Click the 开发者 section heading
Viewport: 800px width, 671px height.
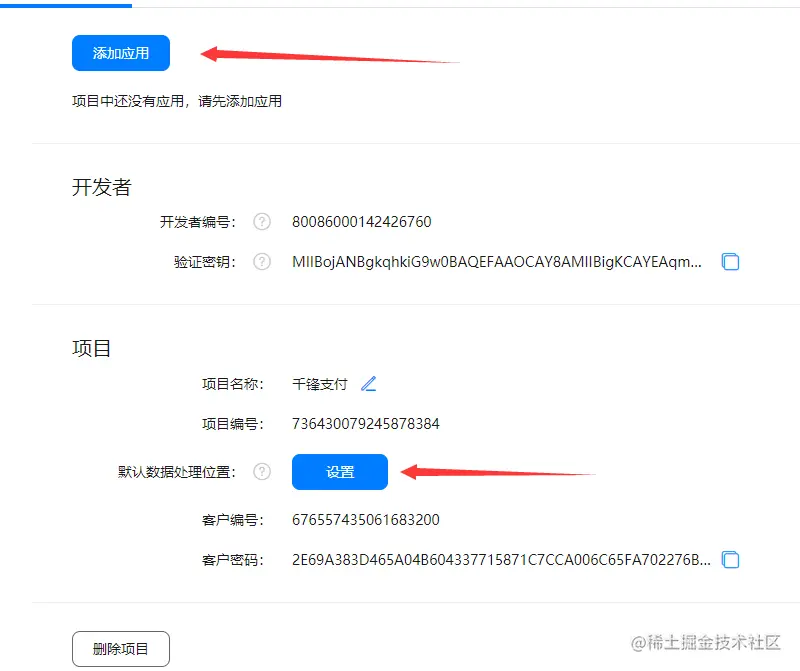[x=102, y=187]
